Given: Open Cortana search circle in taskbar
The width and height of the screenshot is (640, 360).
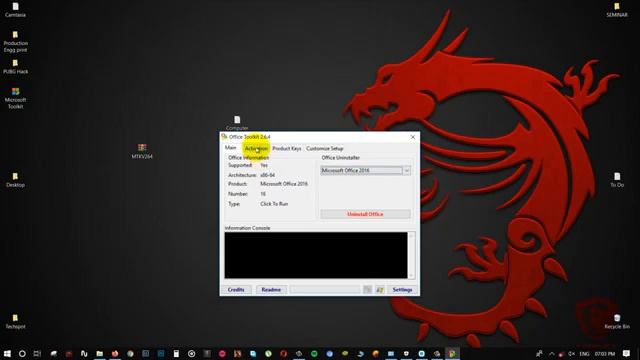Looking at the screenshot, I should click(x=22, y=353).
